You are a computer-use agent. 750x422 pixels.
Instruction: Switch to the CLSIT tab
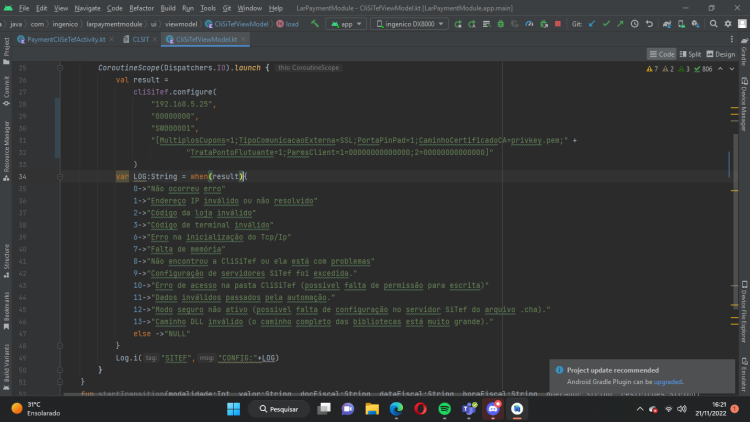141,39
